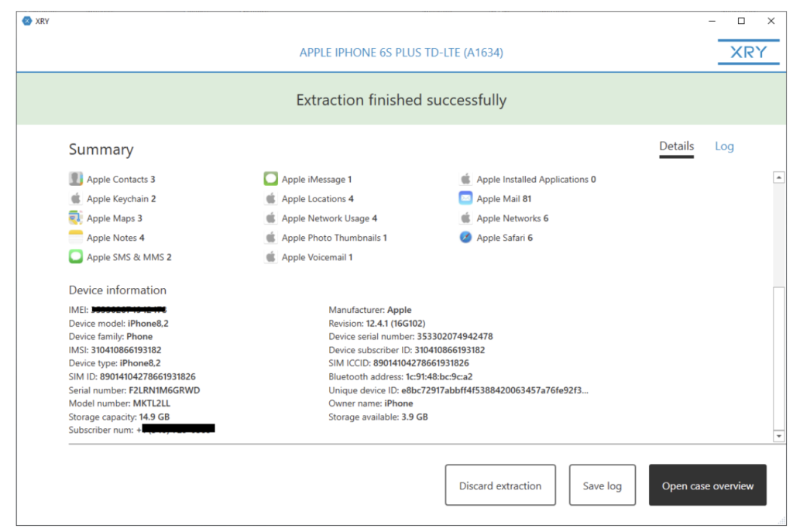
Task: Select the text Apple Notes 4
Action: point(115,238)
